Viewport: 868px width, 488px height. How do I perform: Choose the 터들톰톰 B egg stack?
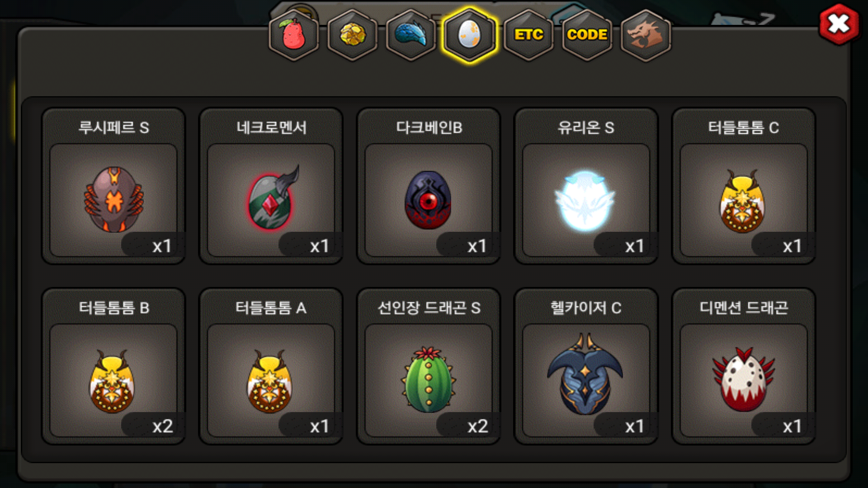[x=113, y=366]
